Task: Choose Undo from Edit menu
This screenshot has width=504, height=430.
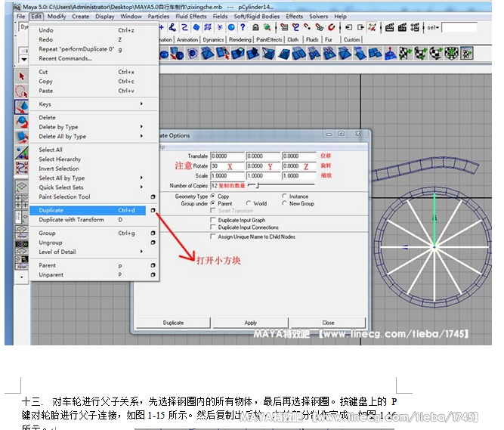Action: (94, 30)
